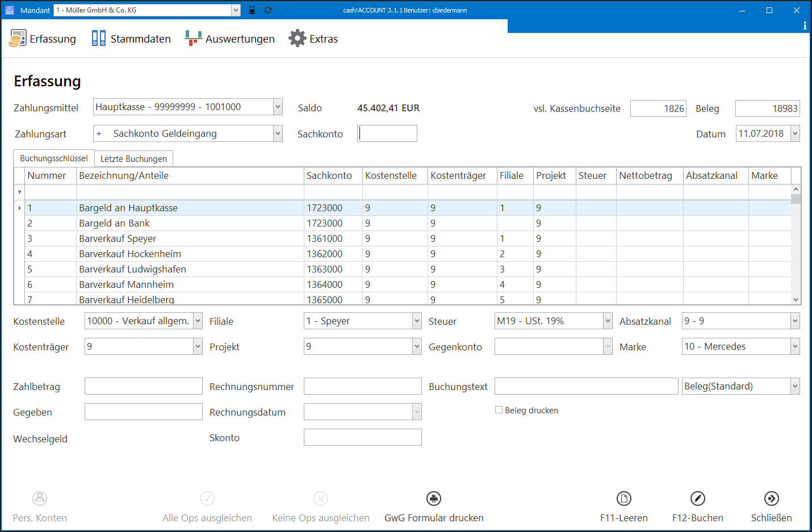Click the network computer icon next to Mandant
812x532 pixels.
[x=252, y=10]
